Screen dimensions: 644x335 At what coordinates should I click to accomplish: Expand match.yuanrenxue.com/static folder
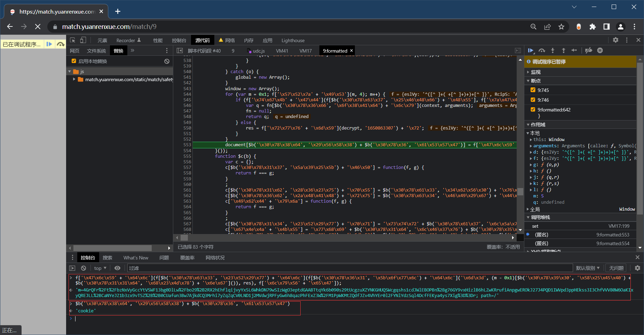tap(74, 79)
